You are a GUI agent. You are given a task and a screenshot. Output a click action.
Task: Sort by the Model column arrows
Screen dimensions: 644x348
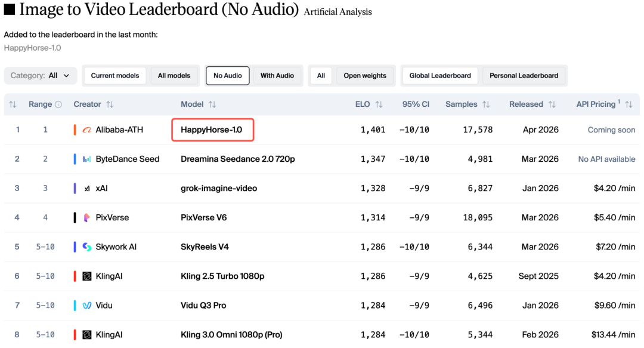[212, 104]
